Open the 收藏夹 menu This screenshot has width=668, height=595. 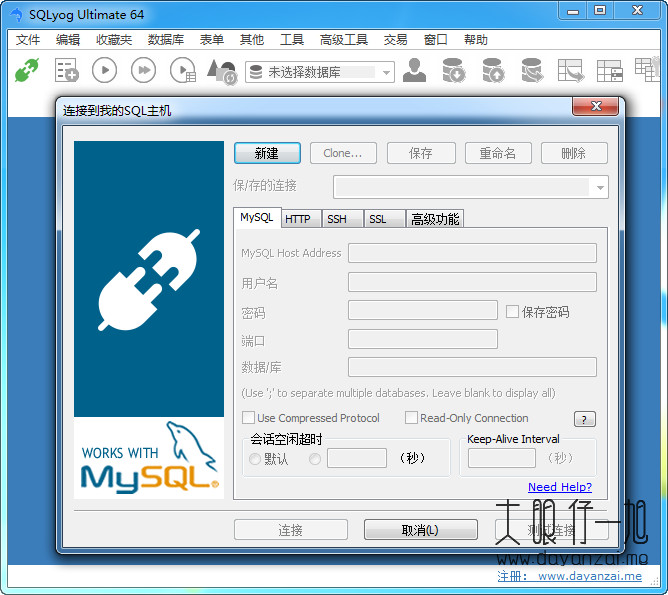(x=114, y=40)
